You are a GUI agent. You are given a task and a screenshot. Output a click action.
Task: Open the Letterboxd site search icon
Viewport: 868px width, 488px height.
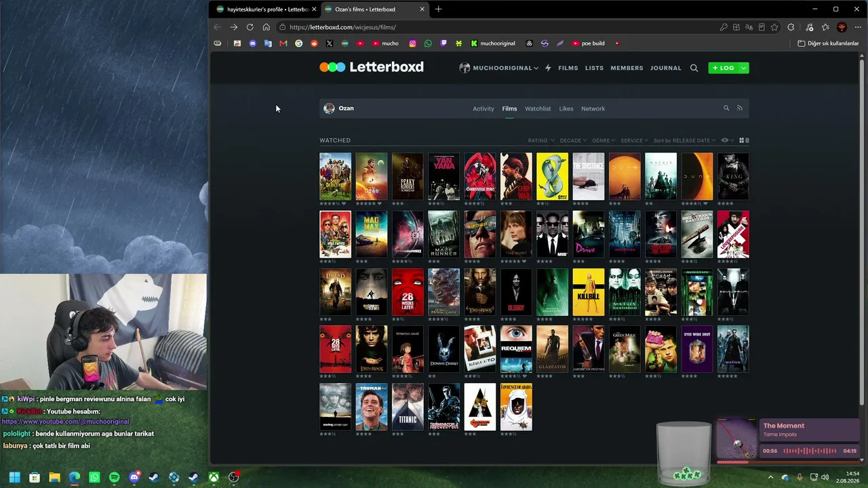pyautogui.click(x=694, y=68)
